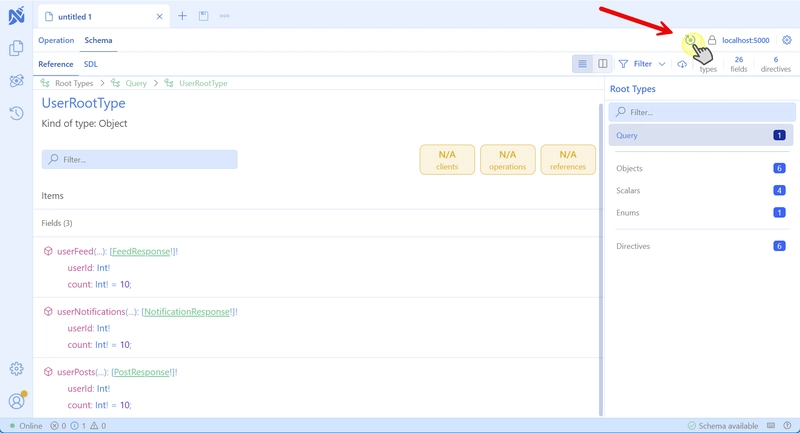This screenshot has width=800, height=433.
Task: Open the Directives category
Action: pyautogui.click(x=701, y=246)
